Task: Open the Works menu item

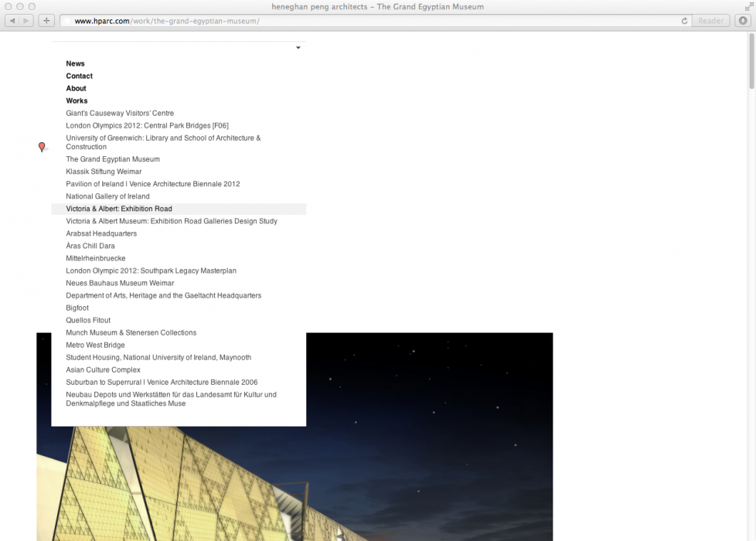Action: pos(77,100)
